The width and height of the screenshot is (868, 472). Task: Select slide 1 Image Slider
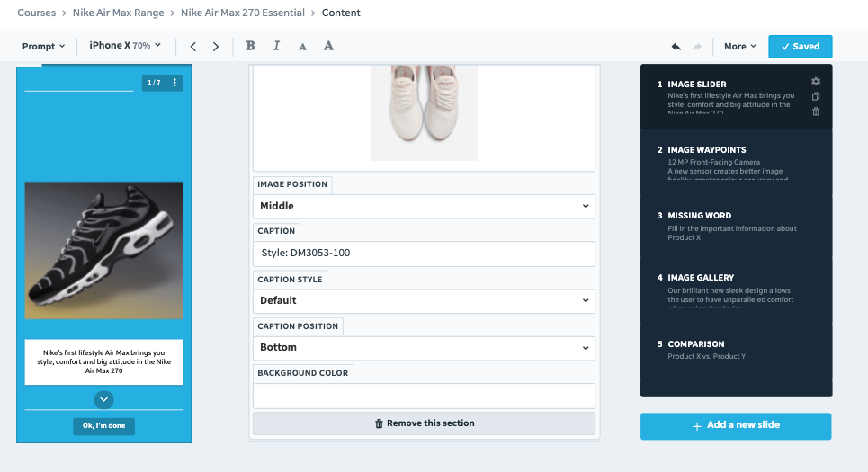(736, 97)
